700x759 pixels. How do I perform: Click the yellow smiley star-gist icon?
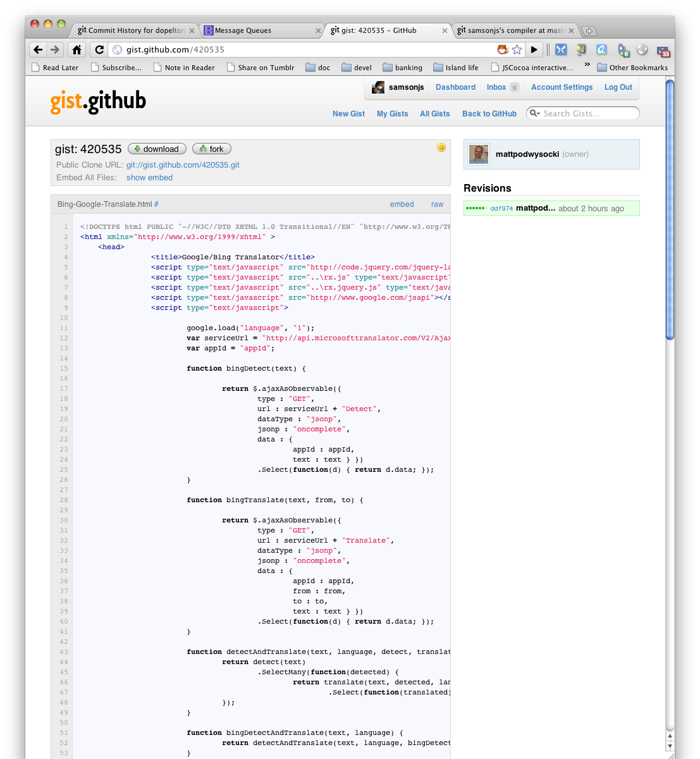coord(441,147)
